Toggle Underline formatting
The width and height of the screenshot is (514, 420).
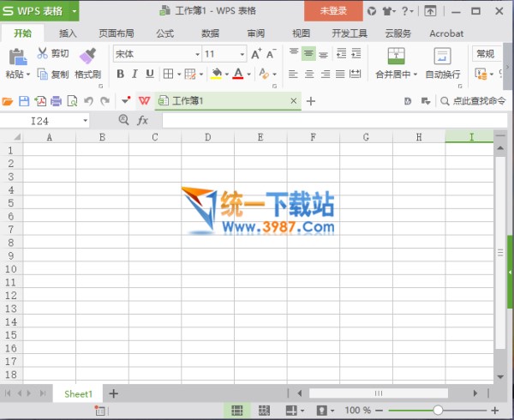click(150, 74)
